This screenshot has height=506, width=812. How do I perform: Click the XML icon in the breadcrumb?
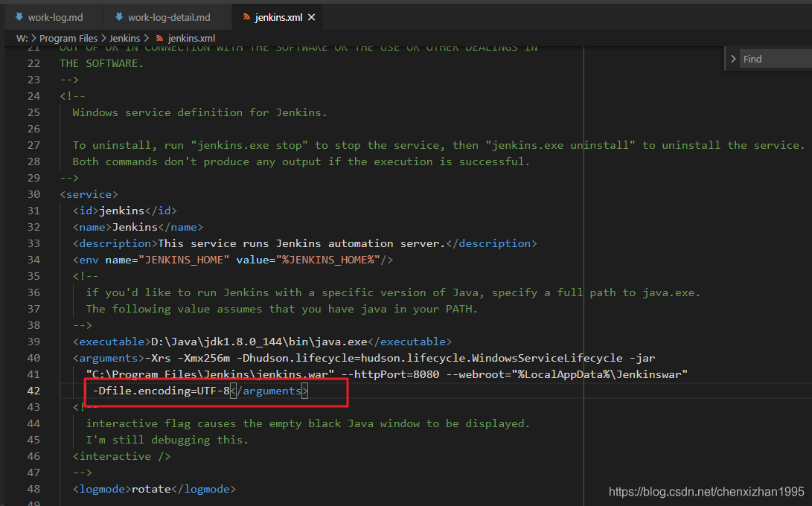point(159,39)
